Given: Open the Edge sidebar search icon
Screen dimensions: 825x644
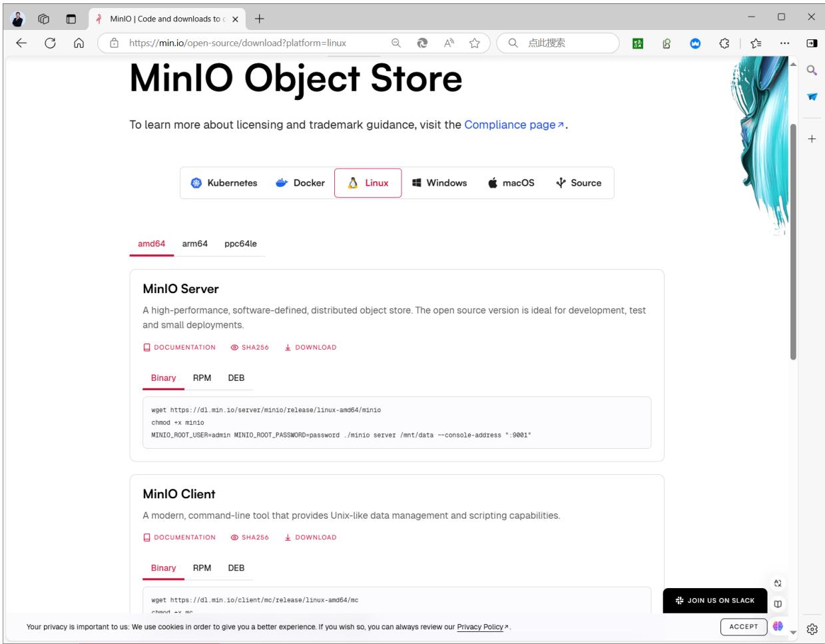Looking at the screenshot, I should click(812, 70).
